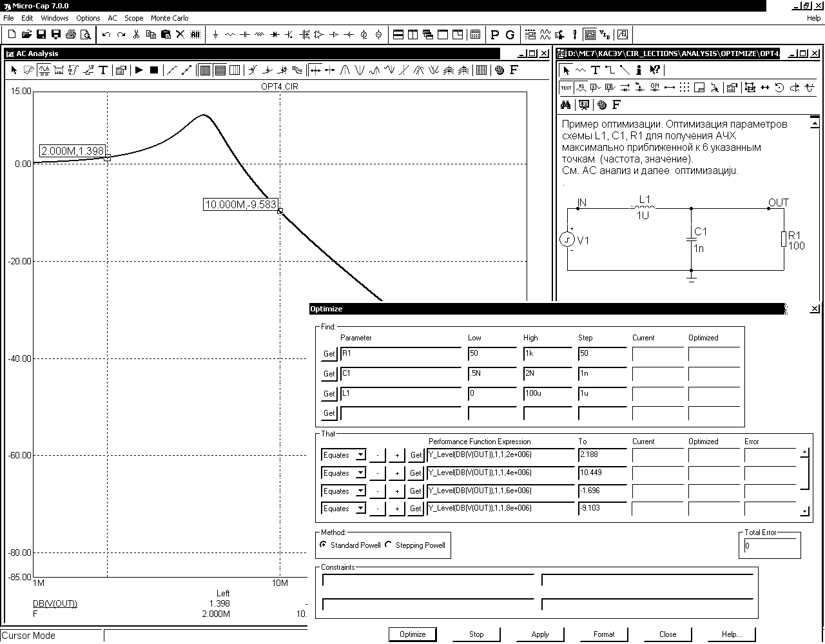Toggle the TEXT display button in schematic toolbar
The height and width of the screenshot is (644, 825).
click(x=566, y=88)
